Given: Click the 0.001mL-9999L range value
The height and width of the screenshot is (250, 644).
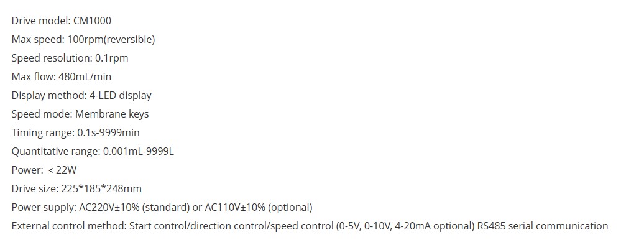Looking at the screenshot, I should 137,151.
